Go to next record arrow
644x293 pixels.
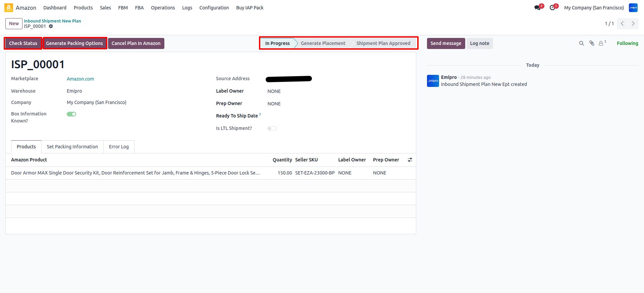point(633,23)
